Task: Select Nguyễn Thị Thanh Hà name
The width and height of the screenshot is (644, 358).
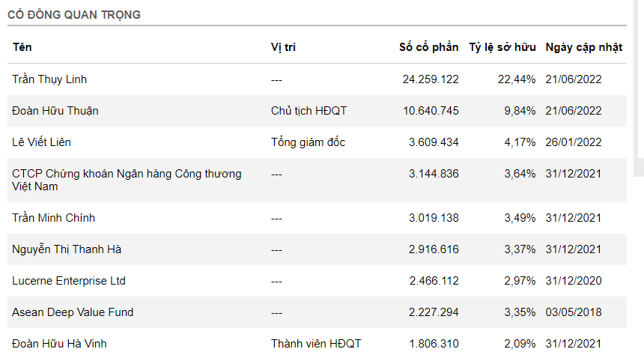Action: [67, 249]
